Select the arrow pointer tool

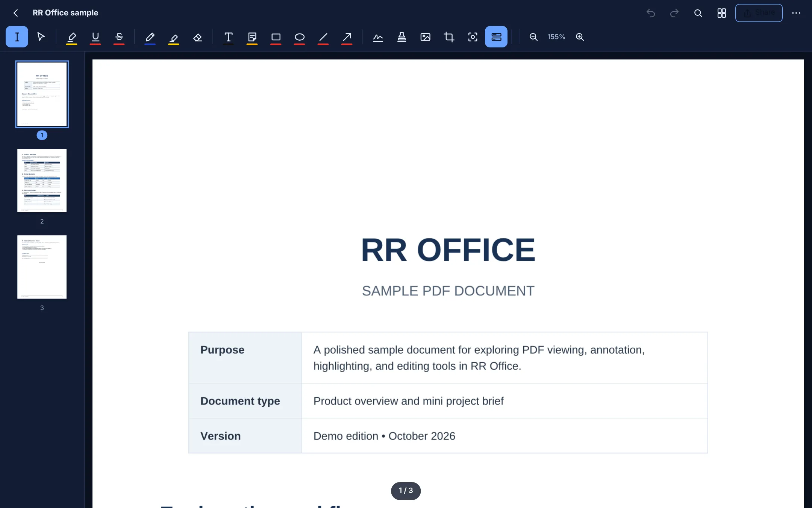[41, 37]
